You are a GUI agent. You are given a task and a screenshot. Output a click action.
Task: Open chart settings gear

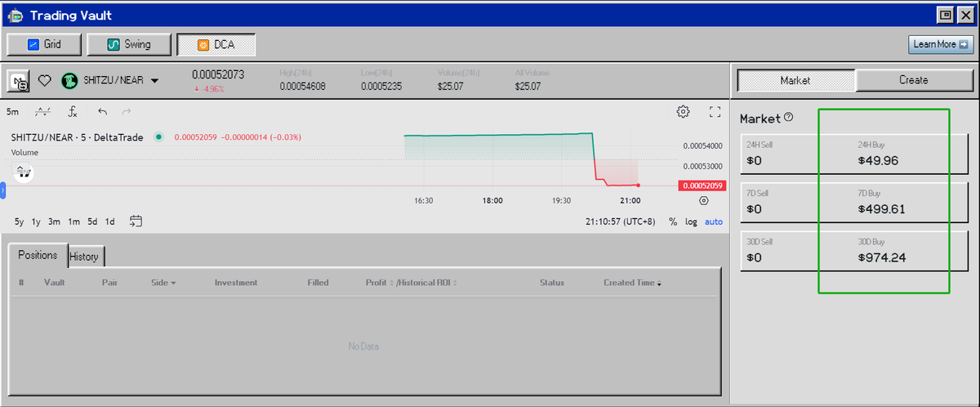click(684, 112)
